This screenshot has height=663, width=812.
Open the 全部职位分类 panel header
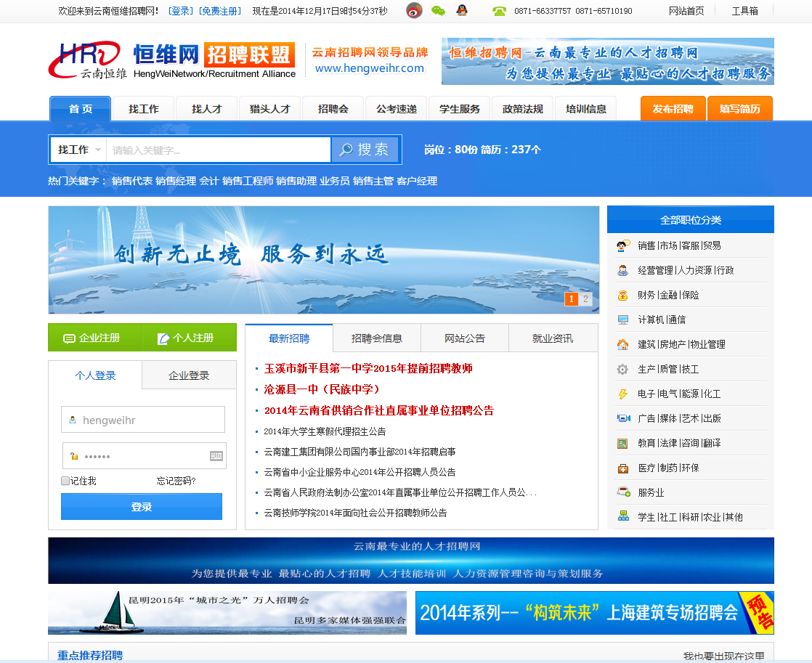(690, 219)
